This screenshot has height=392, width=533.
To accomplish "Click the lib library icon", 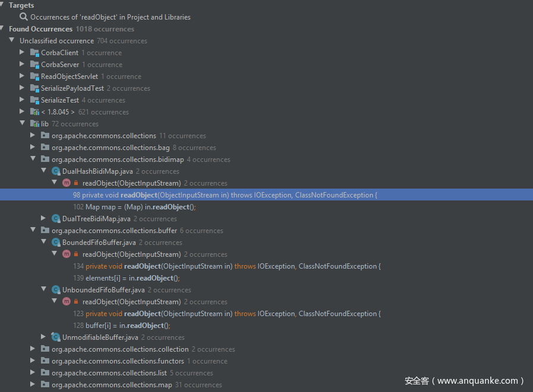I will pos(35,124).
